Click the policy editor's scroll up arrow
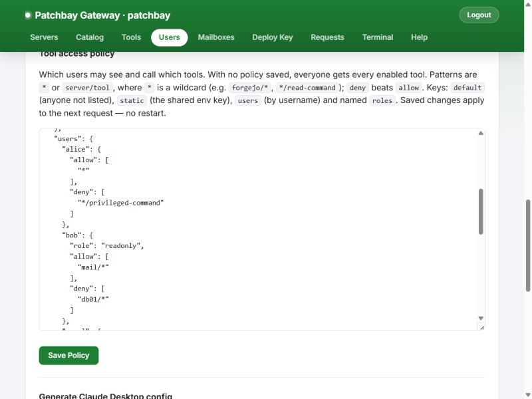532x399 pixels. pyautogui.click(x=481, y=134)
